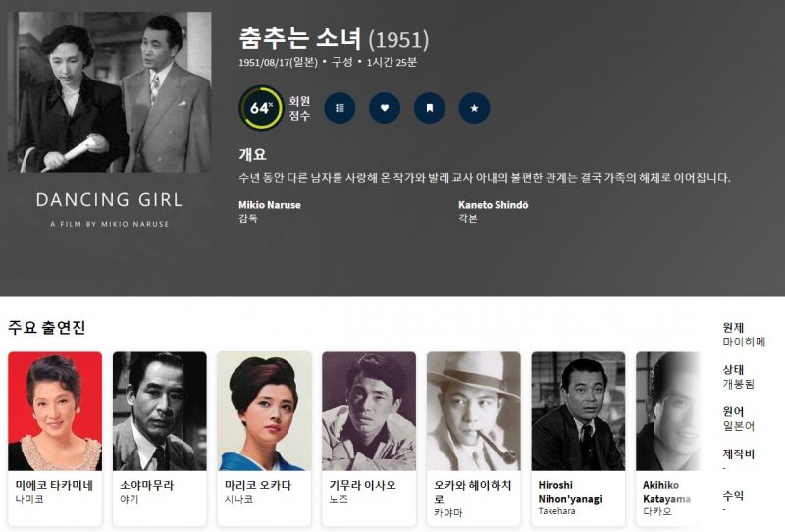
Task: Open screenwriter Kaneto Shindō's page
Action: (x=494, y=205)
